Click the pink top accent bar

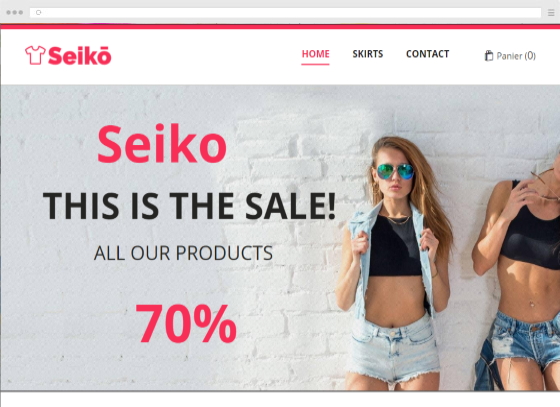point(280,27)
